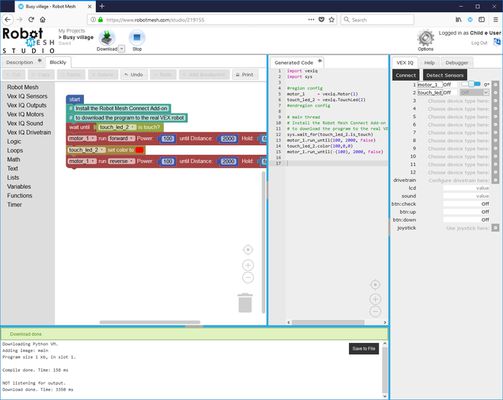
Task: Toggle port 7 device button
Action: (x=495, y=133)
